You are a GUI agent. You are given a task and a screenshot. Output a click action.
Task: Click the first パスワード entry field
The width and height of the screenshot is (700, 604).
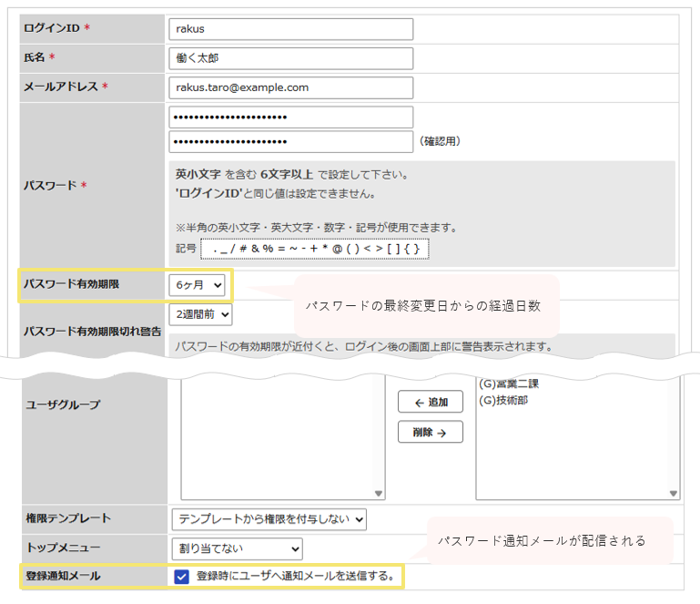290,117
